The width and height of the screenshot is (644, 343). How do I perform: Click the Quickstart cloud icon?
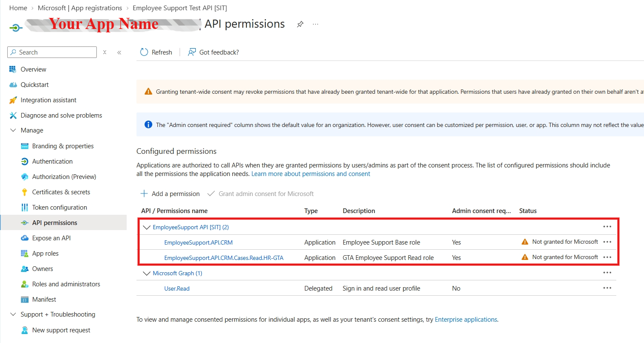(x=13, y=85)
